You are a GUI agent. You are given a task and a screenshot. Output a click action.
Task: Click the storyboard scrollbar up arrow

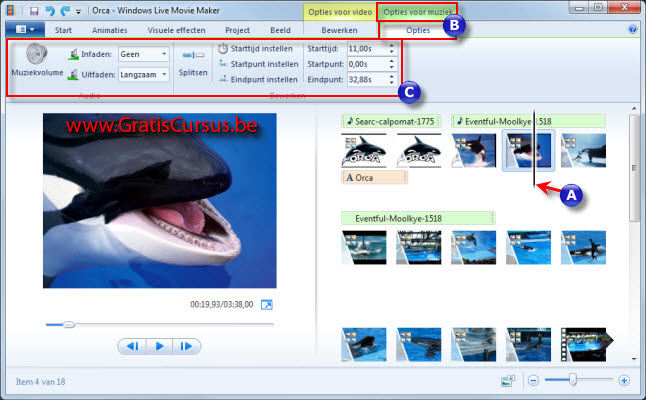pos(634,109)
